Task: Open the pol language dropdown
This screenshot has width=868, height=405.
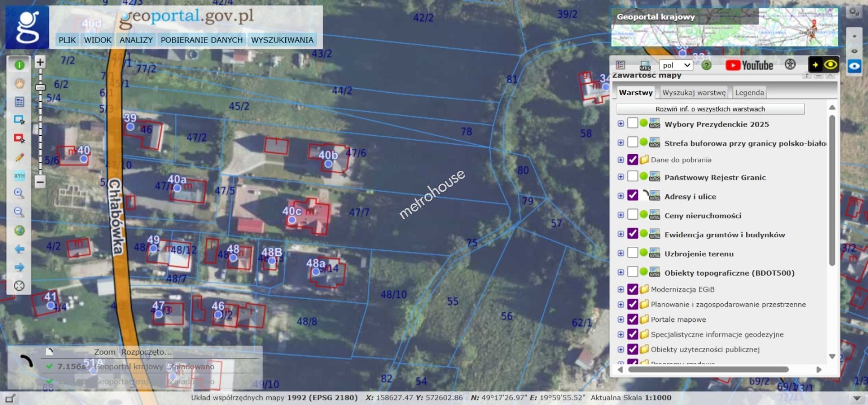Action: tap(675, 66)
